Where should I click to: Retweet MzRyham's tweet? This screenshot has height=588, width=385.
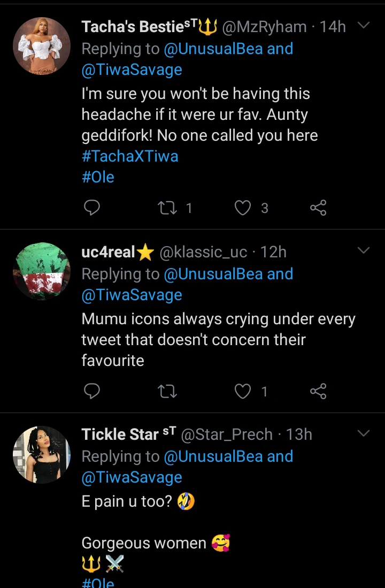click(168, 208)
